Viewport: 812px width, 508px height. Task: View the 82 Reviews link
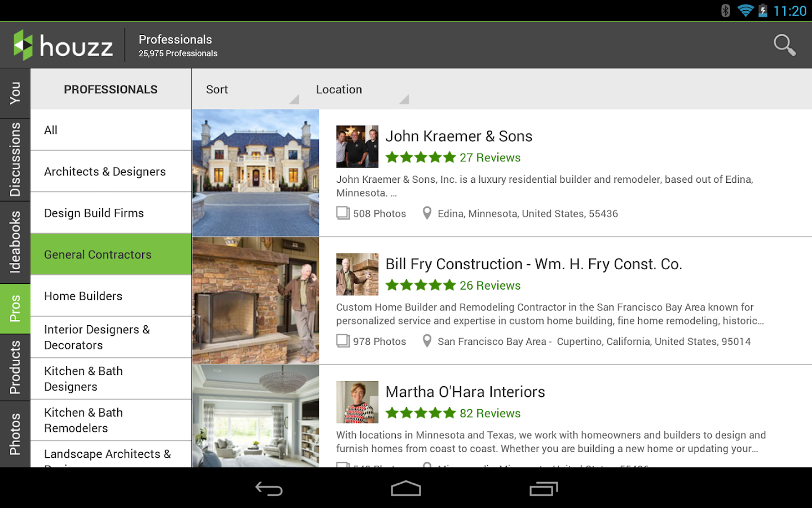[490, 413]
